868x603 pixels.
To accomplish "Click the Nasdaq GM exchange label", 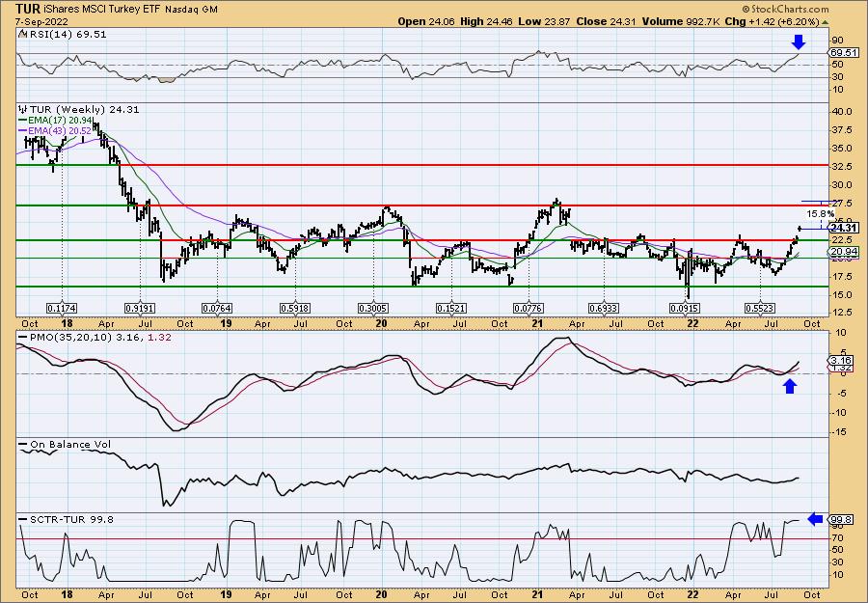I will [x=191, y=10].
